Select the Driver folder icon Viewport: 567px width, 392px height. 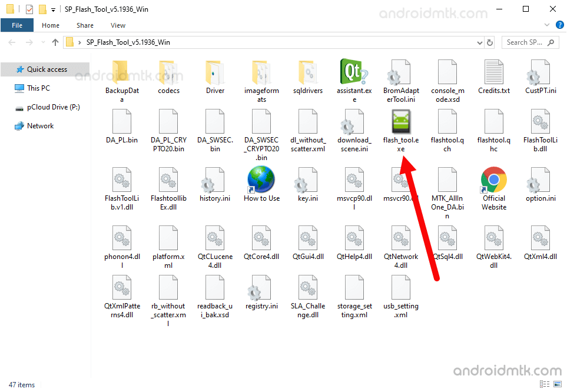coord(215,72)
